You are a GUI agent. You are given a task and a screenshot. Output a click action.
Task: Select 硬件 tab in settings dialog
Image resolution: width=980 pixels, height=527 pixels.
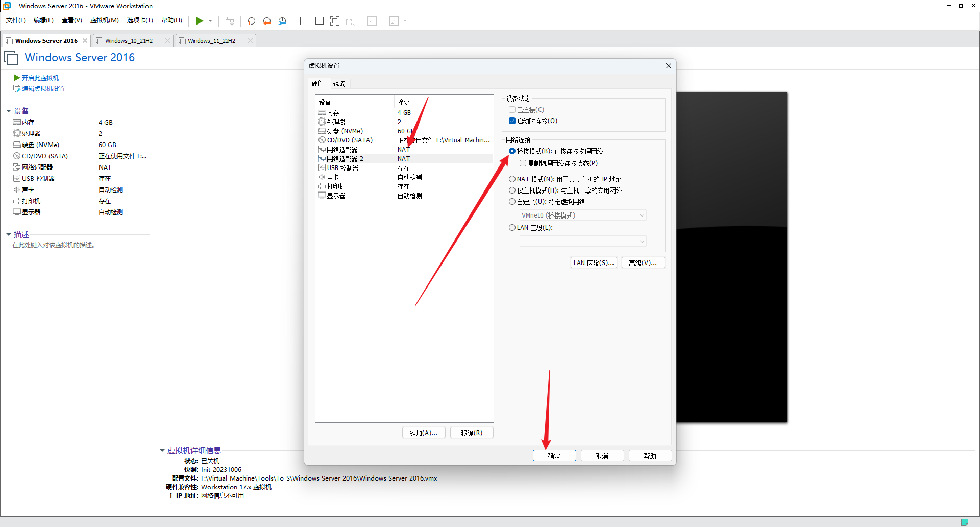318,83
